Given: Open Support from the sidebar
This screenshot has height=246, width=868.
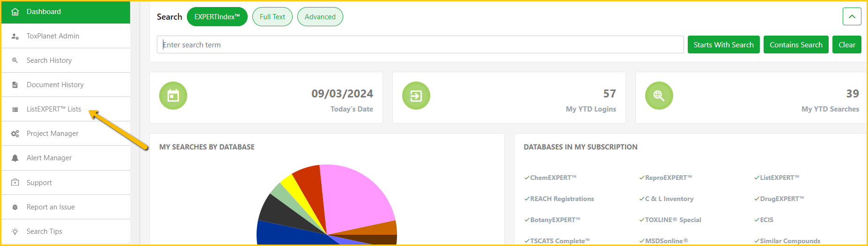Looking at the screenshot, I should (x=39, y=183).
